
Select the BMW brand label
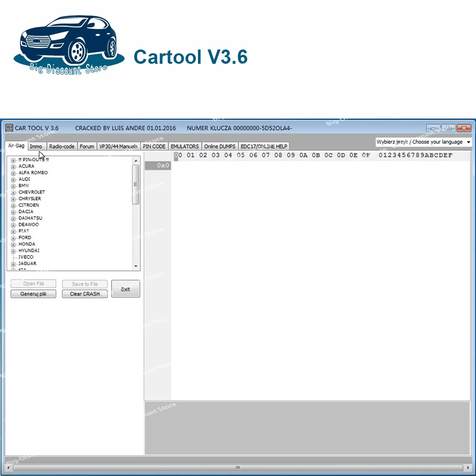pyautogui.click(x=24, y=186)
